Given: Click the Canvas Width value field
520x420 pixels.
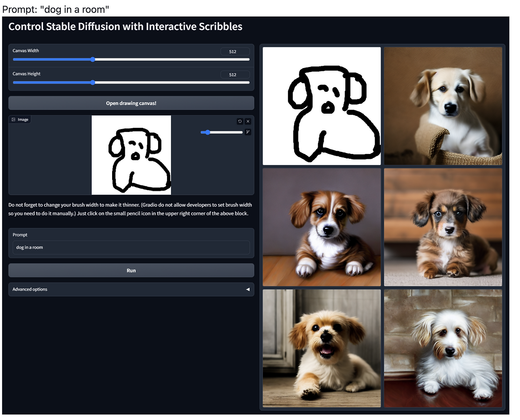Looking at the screenshot, I should click(x=235, y=52).
